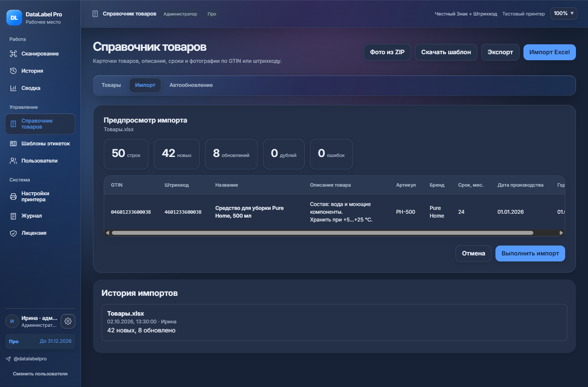Click the Лицензия shield icon
The width and height of the screenshot is (588, 387).
(x=13, y=233)
